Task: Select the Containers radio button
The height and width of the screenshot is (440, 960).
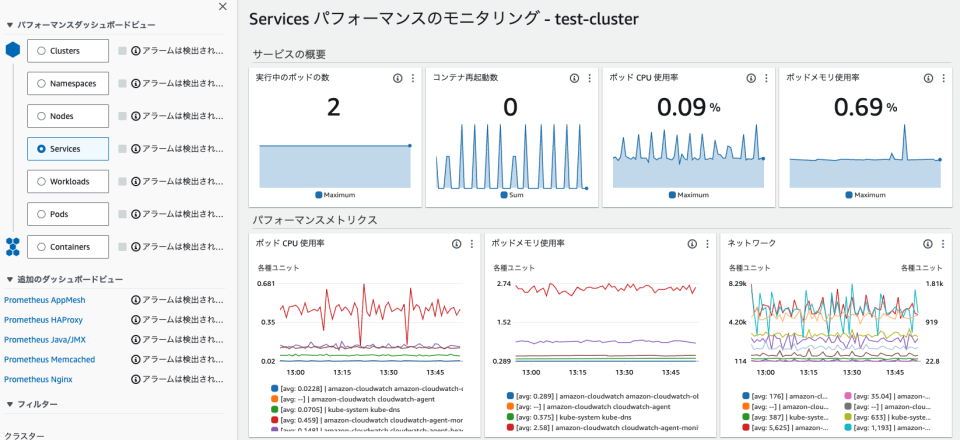Action: (42, 247)
